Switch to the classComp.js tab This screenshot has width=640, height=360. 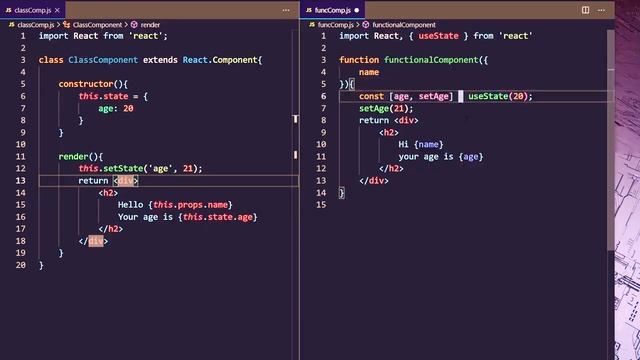click(33, 10)
